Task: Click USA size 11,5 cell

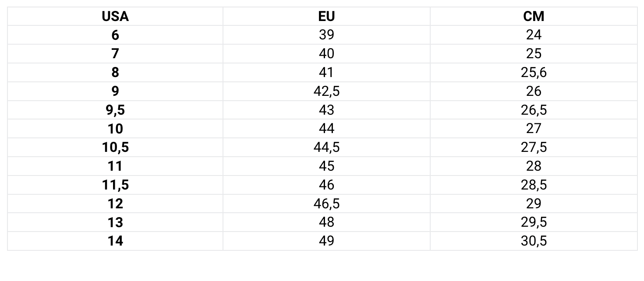Action: [115, 185]
